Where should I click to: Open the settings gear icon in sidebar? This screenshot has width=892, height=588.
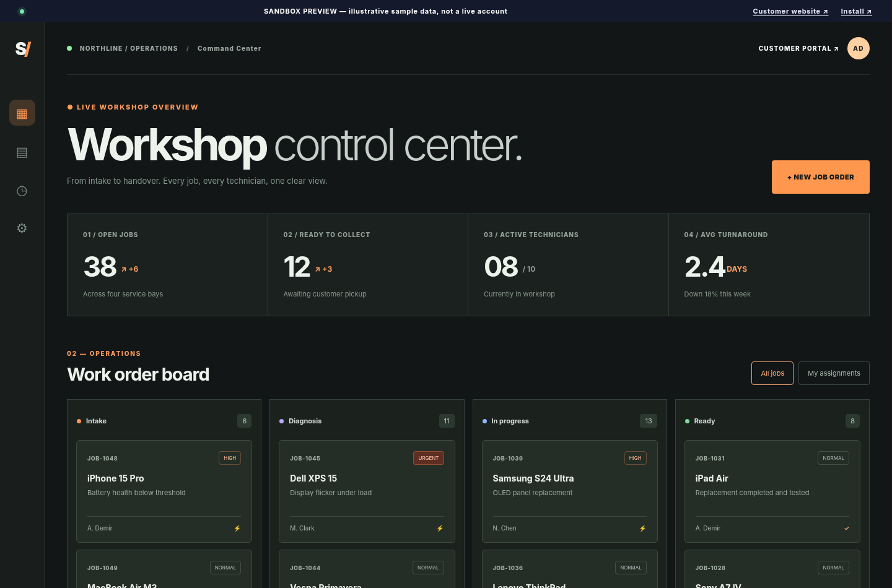click(x=22, y=228)
